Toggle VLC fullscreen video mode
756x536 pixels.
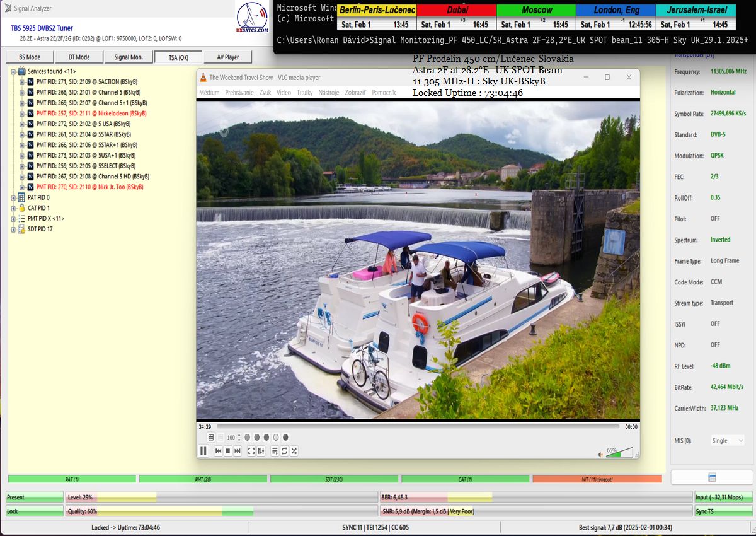coord(251,451)
